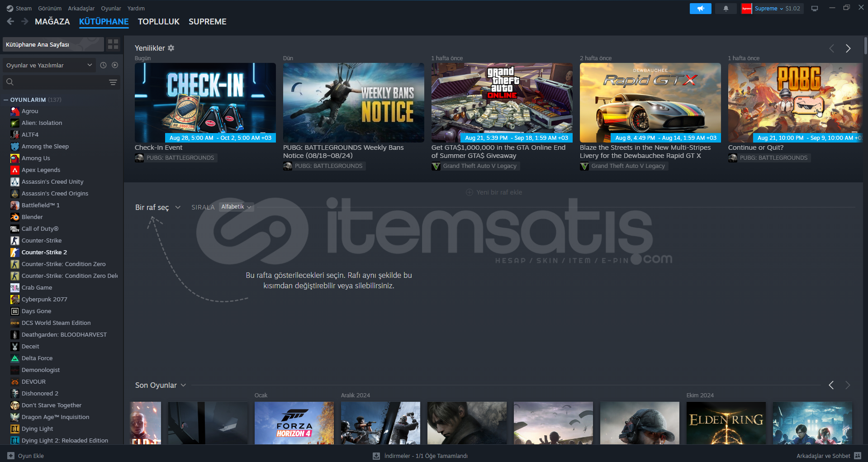Open the Görünüm menu
The image size is (868, 462).
pyautogui.click(x=50, y=9)
